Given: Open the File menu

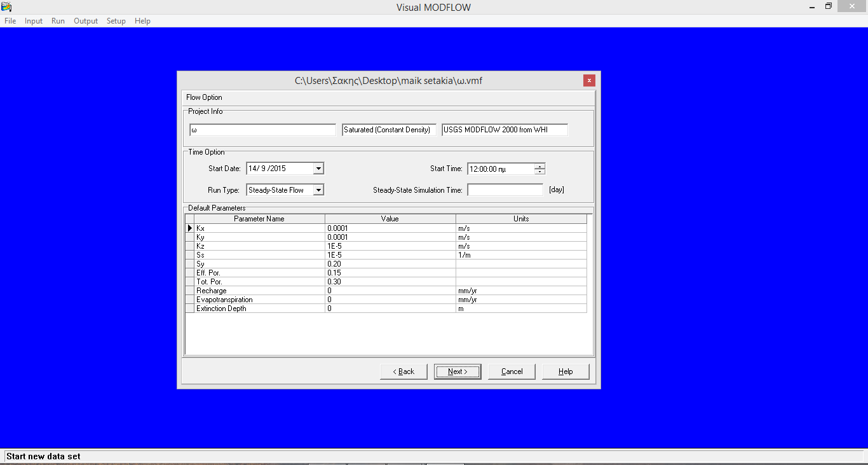Looking at the screenshot, I should (10, 21).
